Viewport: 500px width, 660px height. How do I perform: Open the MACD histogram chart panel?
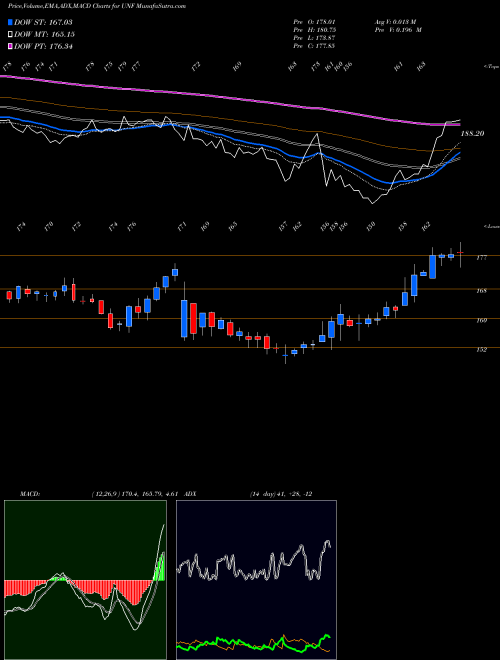[85, 580]
